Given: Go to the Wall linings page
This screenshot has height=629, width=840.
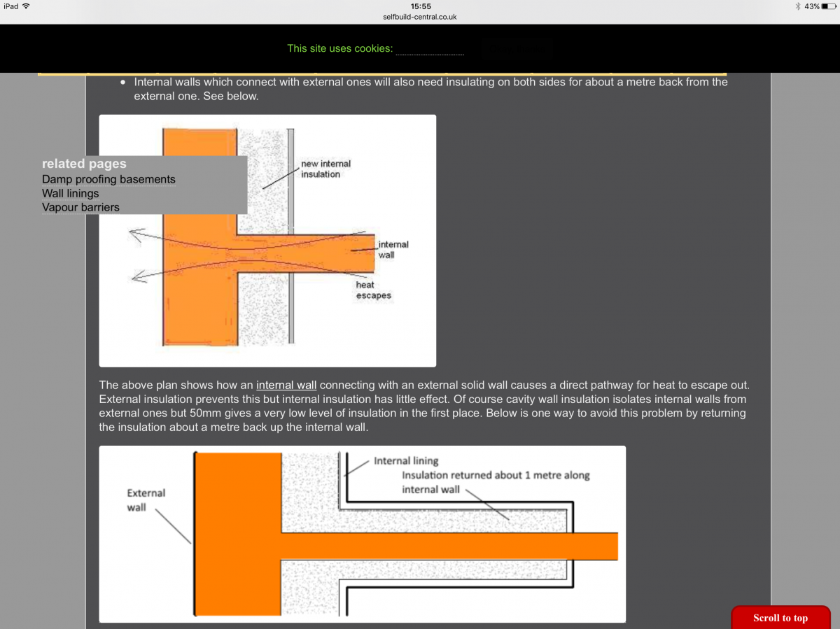Looking at the screenshot, I should pos(70,193).
